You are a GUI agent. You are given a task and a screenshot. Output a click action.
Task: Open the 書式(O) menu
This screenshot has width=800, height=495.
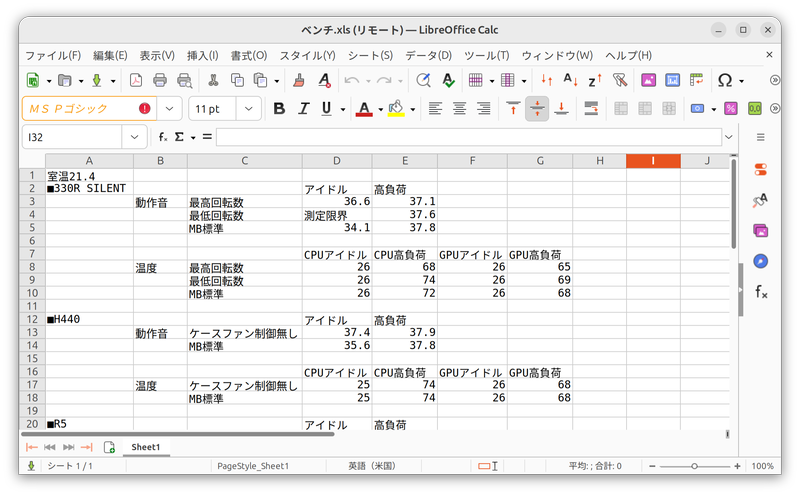click(248, 55)
